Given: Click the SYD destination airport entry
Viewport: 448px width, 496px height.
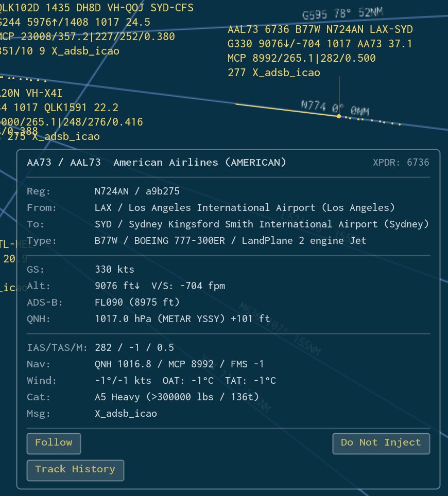Looking at the screenshot, I should pos(262,224).
